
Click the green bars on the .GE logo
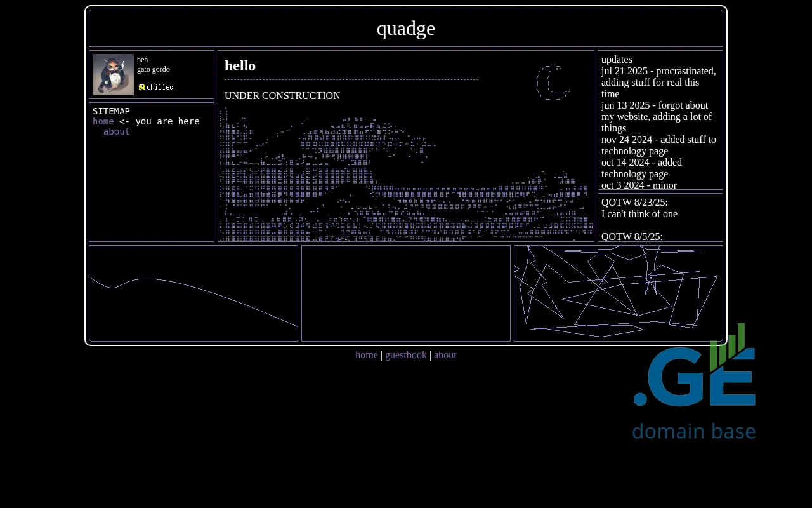[727, 346]
